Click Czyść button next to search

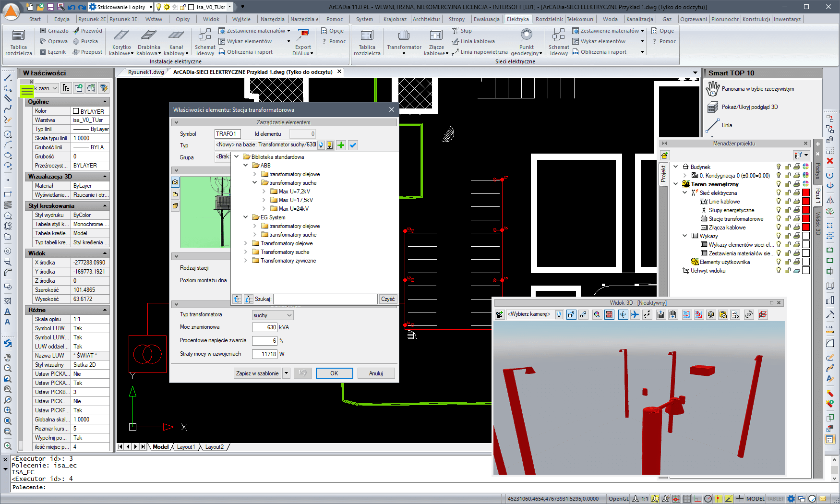(x=388, y=299)
